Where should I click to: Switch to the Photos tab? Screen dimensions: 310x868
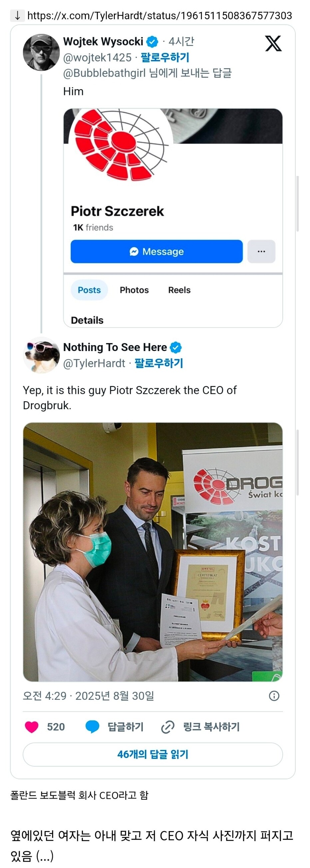(134, 290)
